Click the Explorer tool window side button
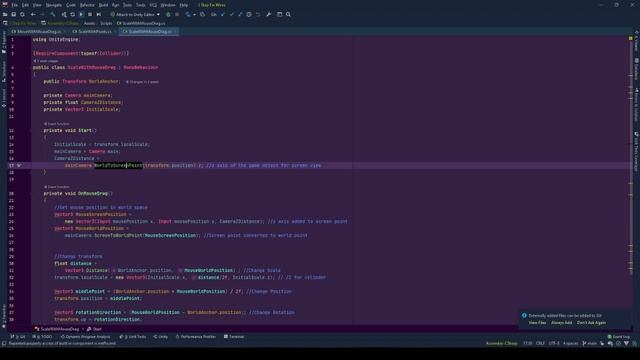The width and height of the screenshot is (640, 360). pos(4,42)
